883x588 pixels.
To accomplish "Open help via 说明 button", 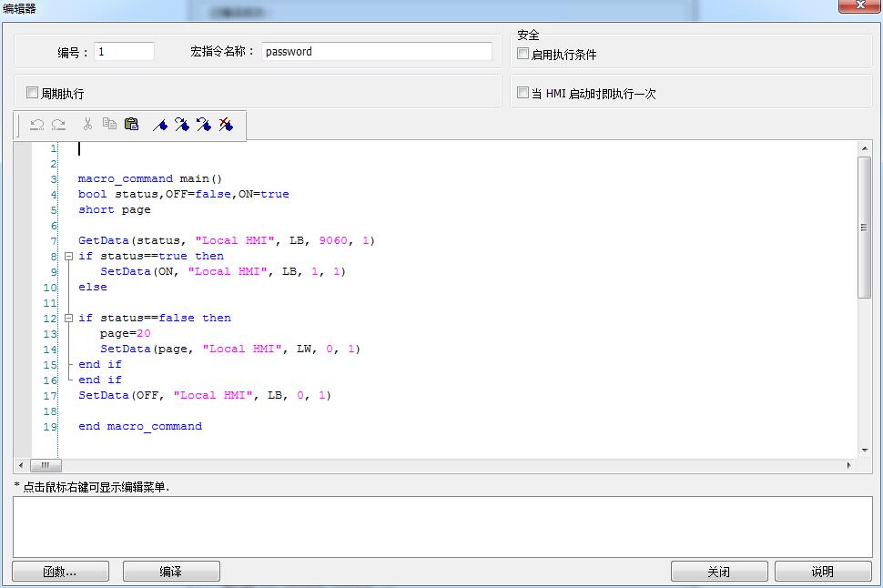I will click(x=822, y=572).
